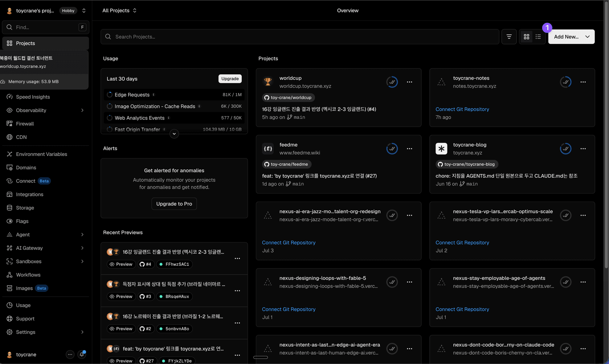Viewport: 609px width, 364px height.
Task: Open the Add New dropdown
Action: tap(571, 37)
